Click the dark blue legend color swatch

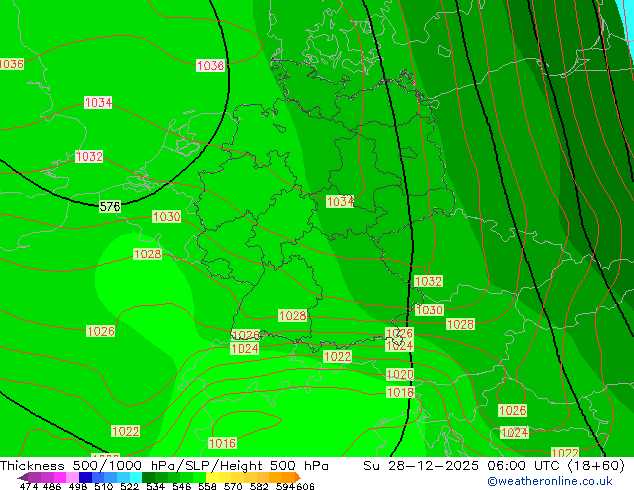[85, 477]
